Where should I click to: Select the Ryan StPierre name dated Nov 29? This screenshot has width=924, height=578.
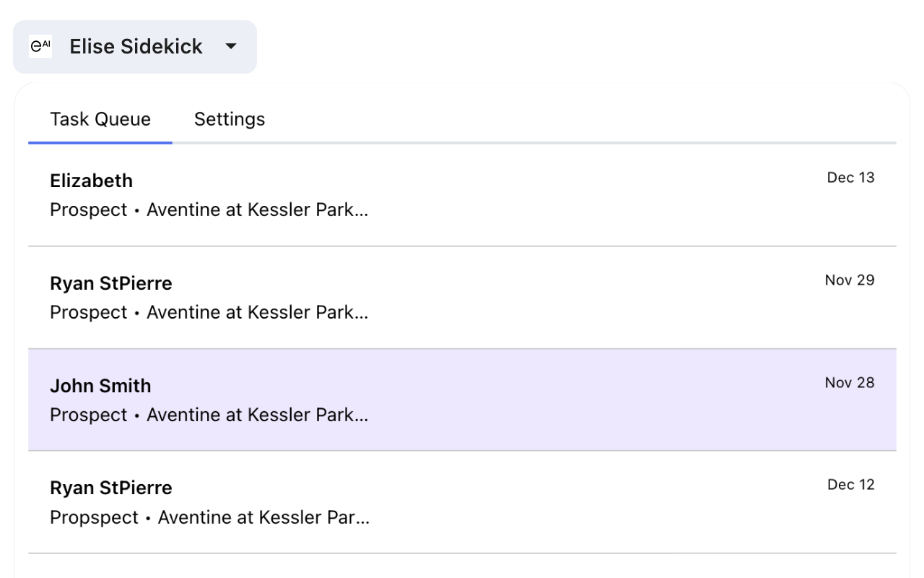(x=111, y=283)
